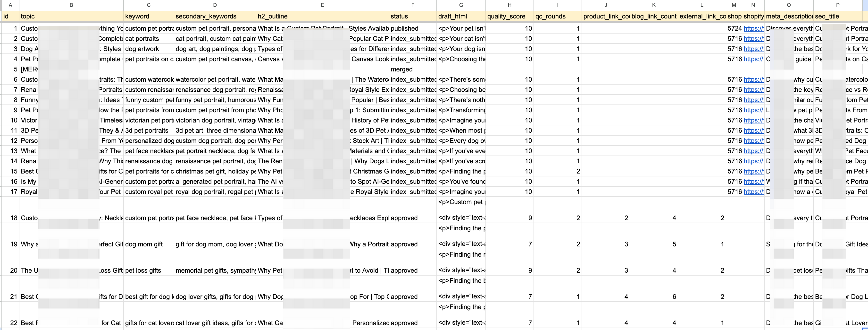This screenshot has width=868, height=330.
Task: Select the "topic" header cell
Action: coord(71,16)
